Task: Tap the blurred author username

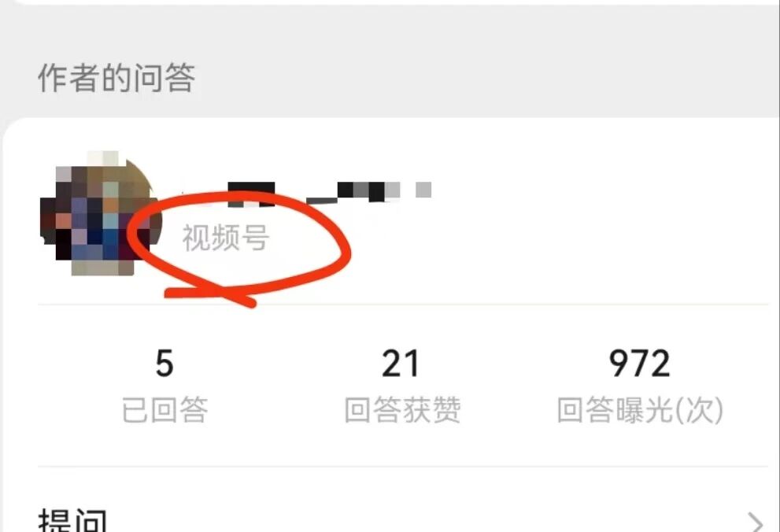Action: [x=306, y=194]
